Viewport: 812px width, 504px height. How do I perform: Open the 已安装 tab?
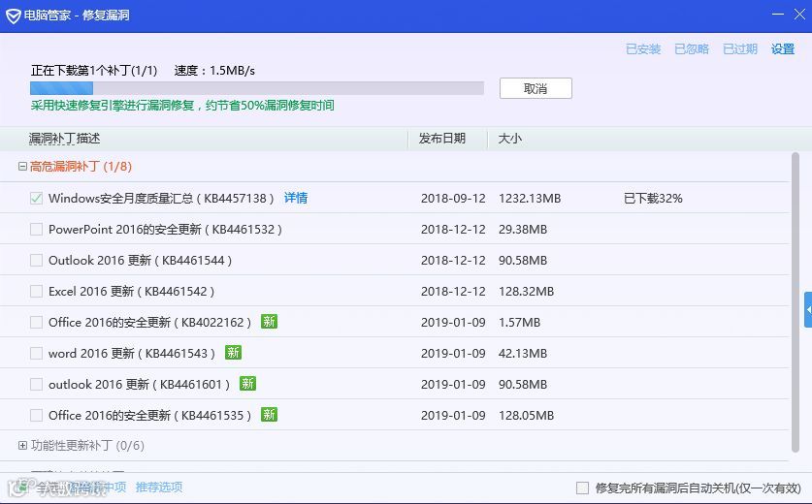click(x=643, y=49)
